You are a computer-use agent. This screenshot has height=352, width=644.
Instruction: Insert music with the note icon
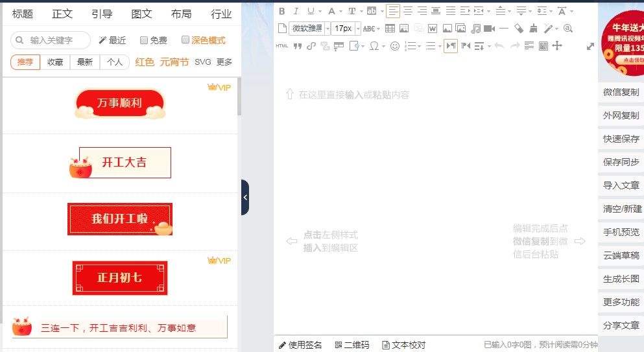[475, 29]
